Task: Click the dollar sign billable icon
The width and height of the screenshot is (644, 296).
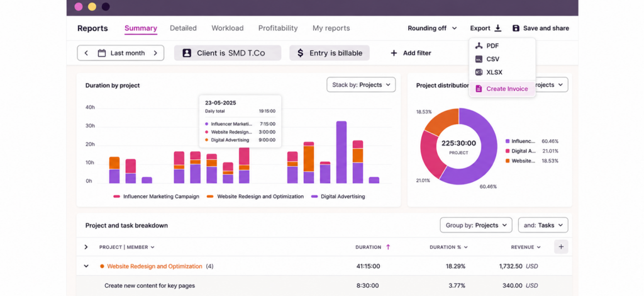Action: point(300,53)
